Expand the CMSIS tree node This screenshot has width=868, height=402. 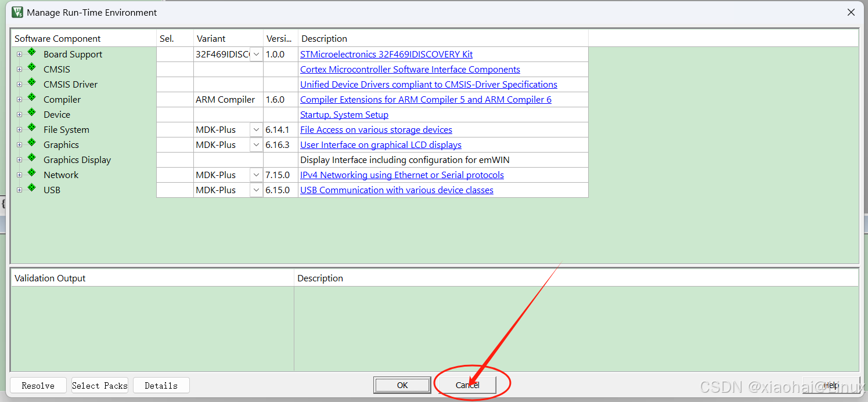point(19,70)
